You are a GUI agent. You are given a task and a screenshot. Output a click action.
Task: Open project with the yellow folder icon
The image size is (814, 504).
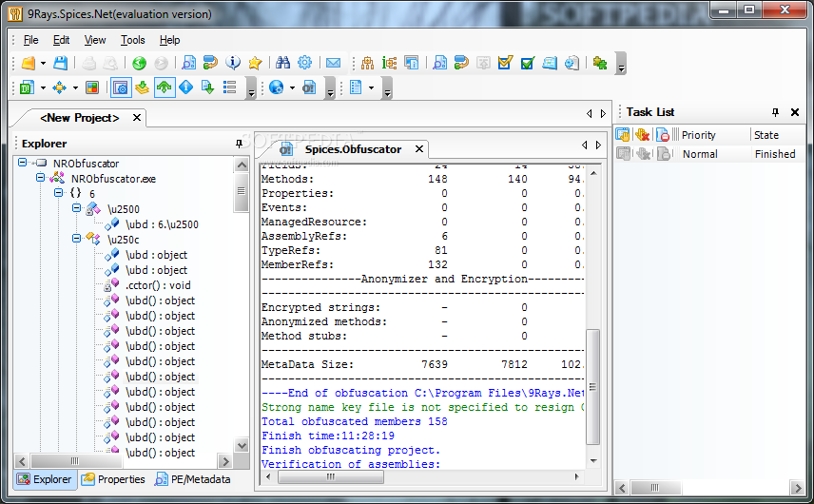[28, 64]
